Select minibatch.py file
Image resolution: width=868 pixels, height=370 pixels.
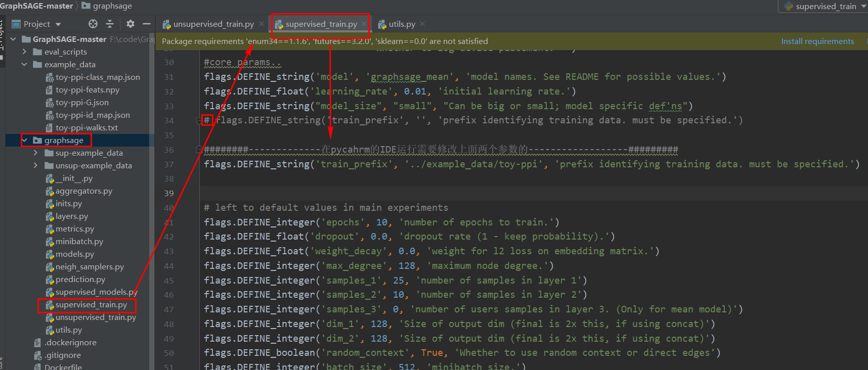(79, 241)
